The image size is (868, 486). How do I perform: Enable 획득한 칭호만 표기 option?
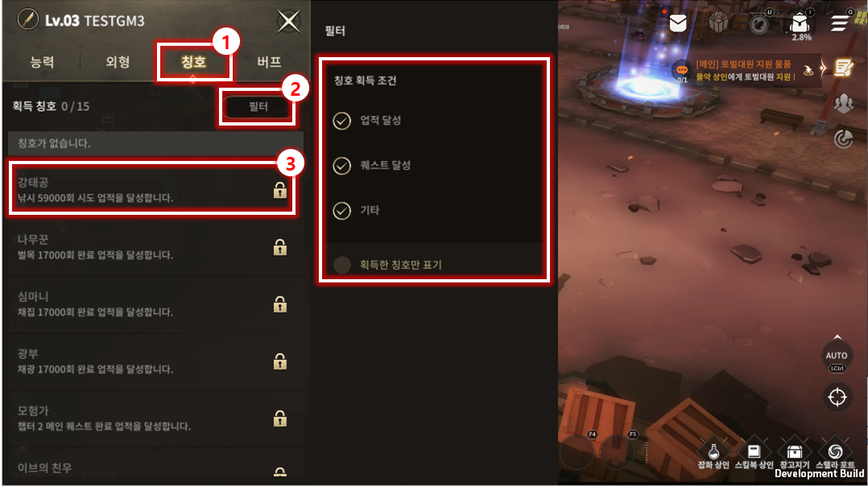342,265
